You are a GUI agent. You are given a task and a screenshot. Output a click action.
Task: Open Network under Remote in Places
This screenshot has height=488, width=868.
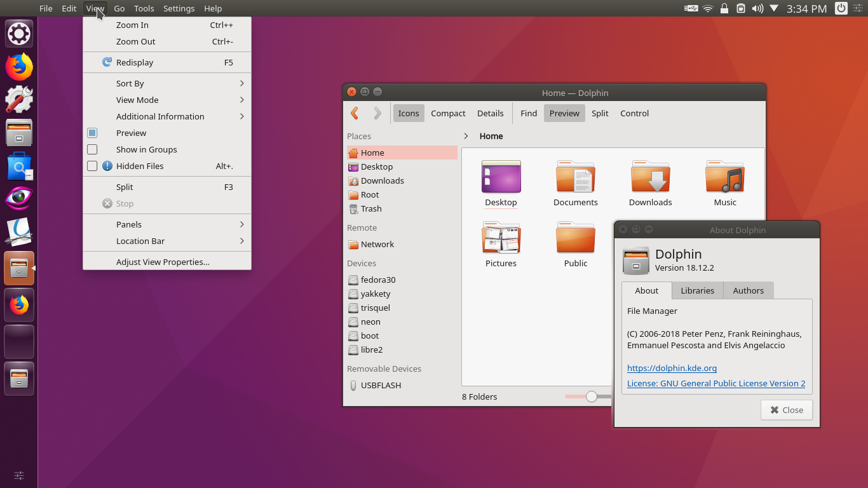tap(402, 244)
